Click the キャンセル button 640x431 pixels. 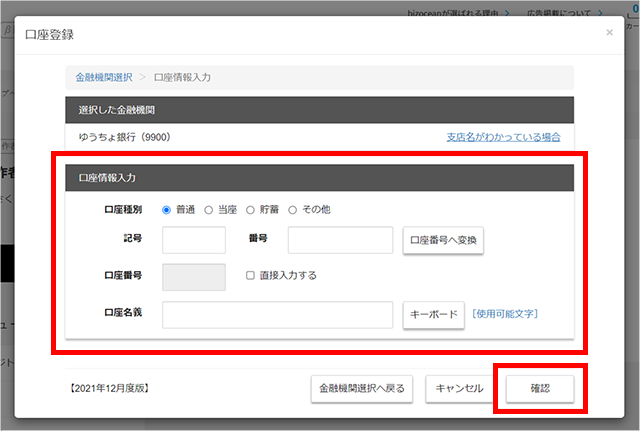(460, 389)
